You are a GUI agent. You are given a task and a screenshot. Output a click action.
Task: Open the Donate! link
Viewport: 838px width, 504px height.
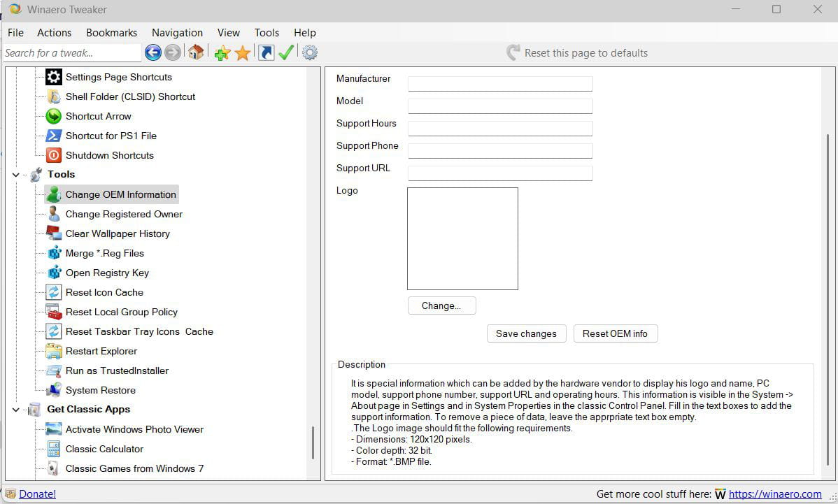(x=37, y=494)
